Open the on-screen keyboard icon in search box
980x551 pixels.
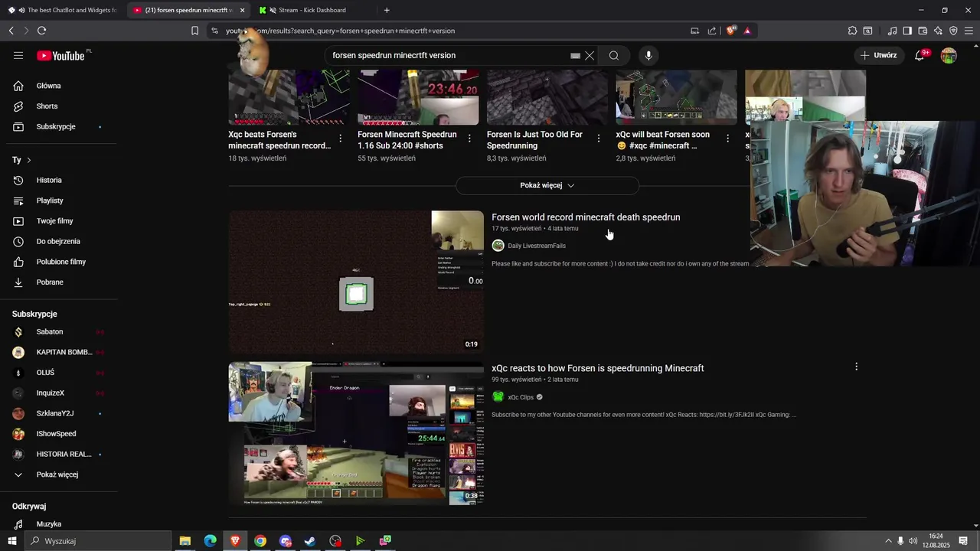click(x=575, y=56)
